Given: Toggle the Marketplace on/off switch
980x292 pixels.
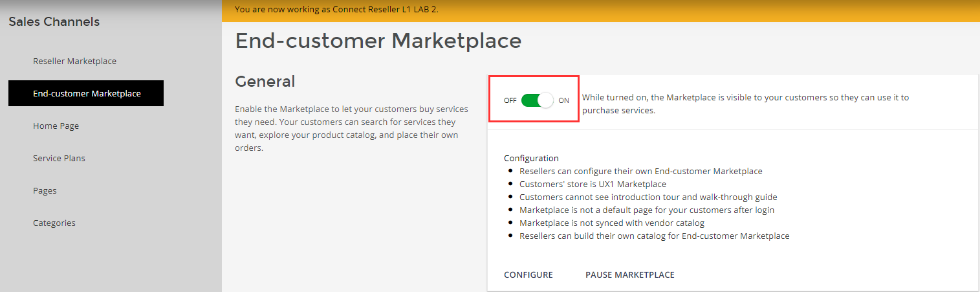Looking at the screenshot, I should tap(537, 100).
